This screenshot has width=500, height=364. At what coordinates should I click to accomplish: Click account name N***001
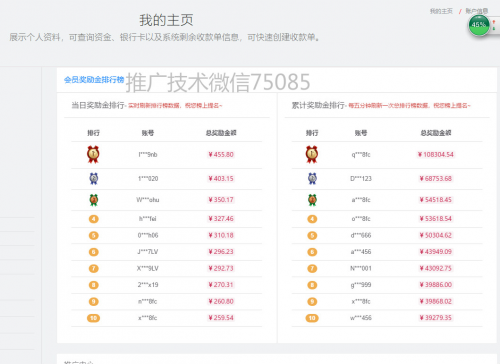(x=361, y=268)
